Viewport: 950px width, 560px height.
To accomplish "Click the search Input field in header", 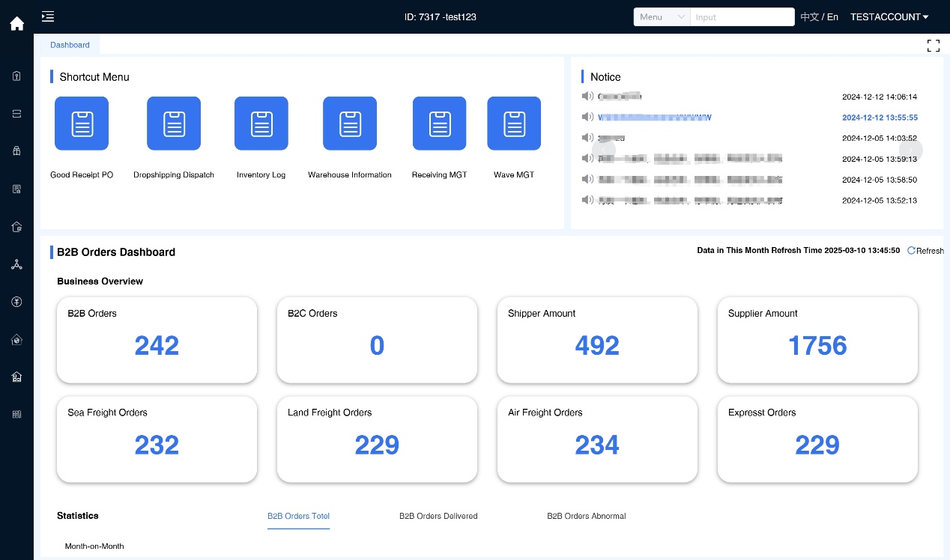I will (742, 17).
